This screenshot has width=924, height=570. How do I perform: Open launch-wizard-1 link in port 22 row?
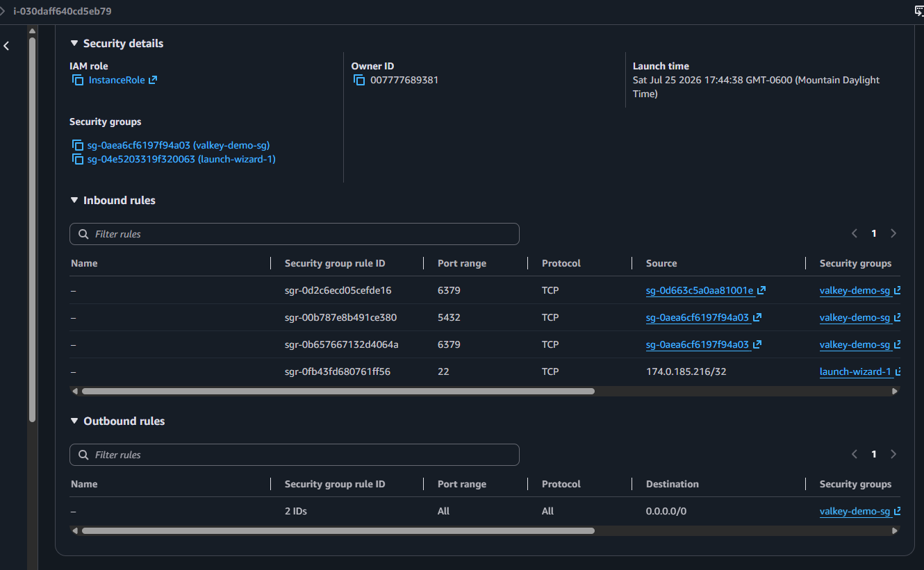click(855, 371)
